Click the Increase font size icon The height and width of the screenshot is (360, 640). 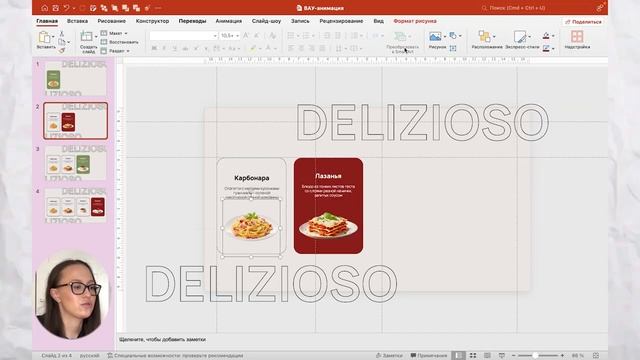(x=246, y=36)
